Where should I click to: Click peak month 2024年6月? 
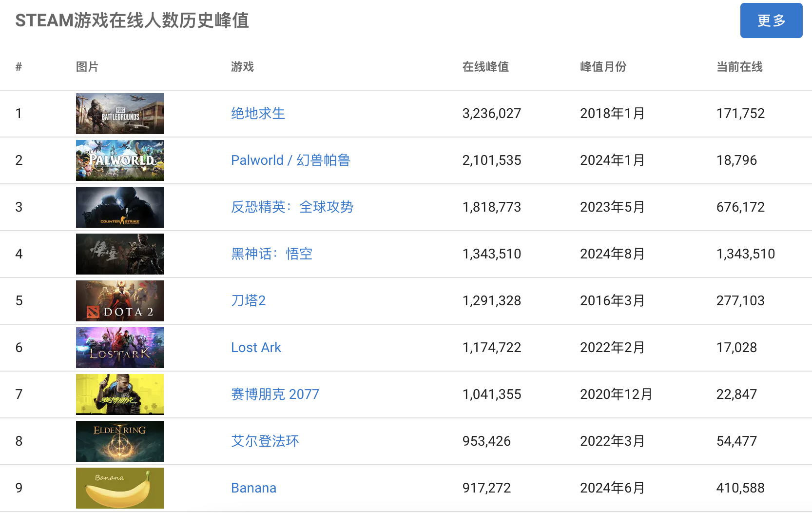[612, 488]
